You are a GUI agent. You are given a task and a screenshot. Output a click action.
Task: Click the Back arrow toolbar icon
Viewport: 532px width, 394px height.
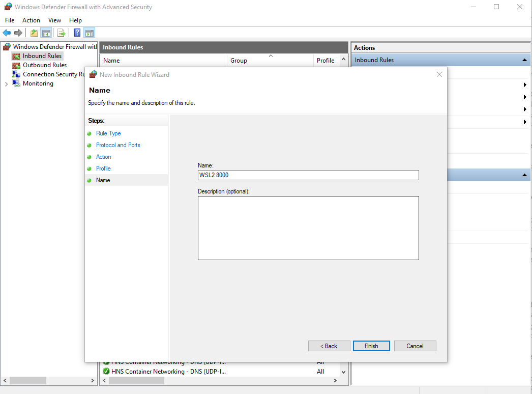pos(7,33)
